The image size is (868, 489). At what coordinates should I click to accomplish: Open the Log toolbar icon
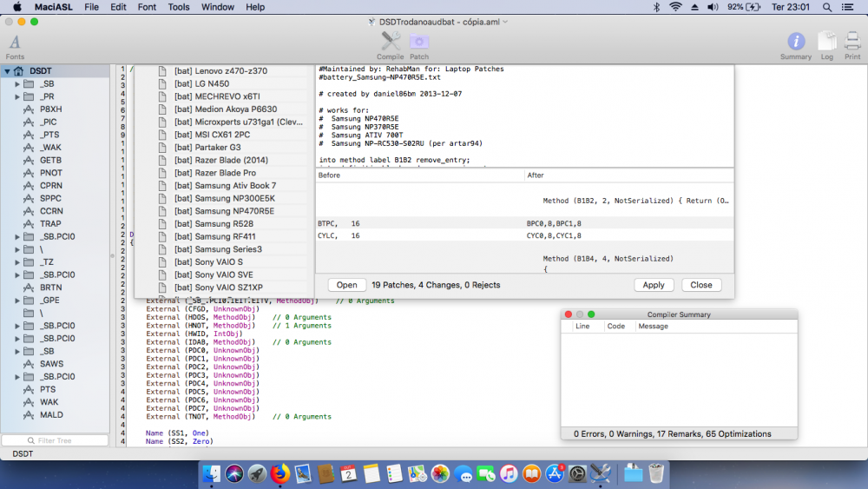coord(827,41)
